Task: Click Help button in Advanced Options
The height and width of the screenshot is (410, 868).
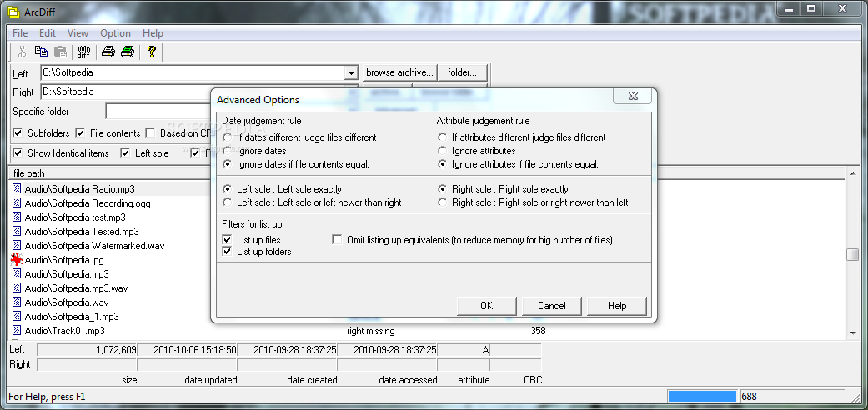Action: (617, 306)
